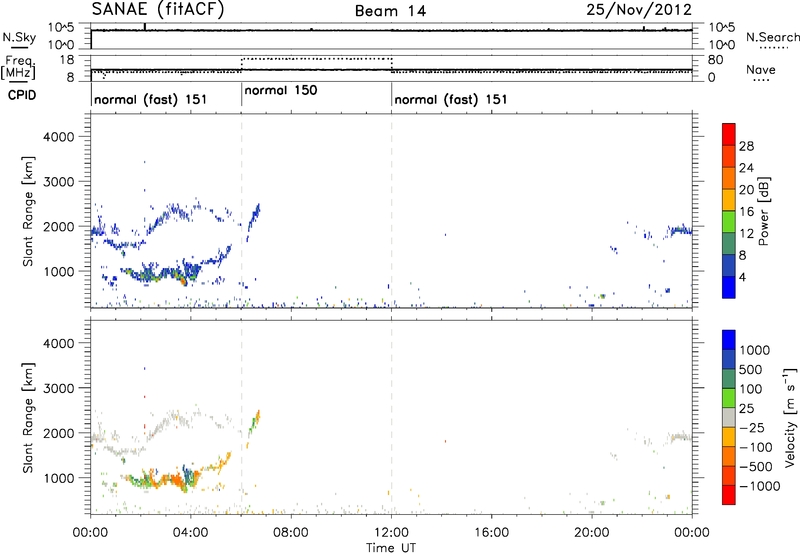Click the 'N.Search' legend label

point(772,37)
